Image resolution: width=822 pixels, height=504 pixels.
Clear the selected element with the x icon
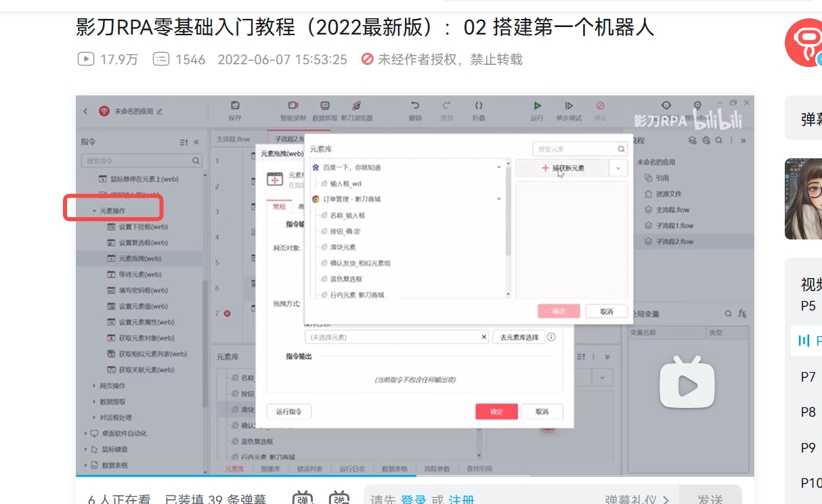coord(483,336)
